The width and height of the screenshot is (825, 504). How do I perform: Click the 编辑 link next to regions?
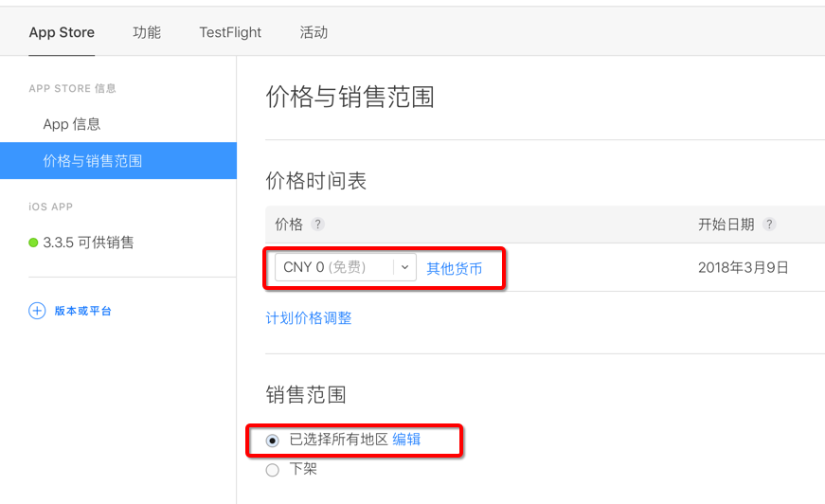pyautogui.click(x=406, y=440)
